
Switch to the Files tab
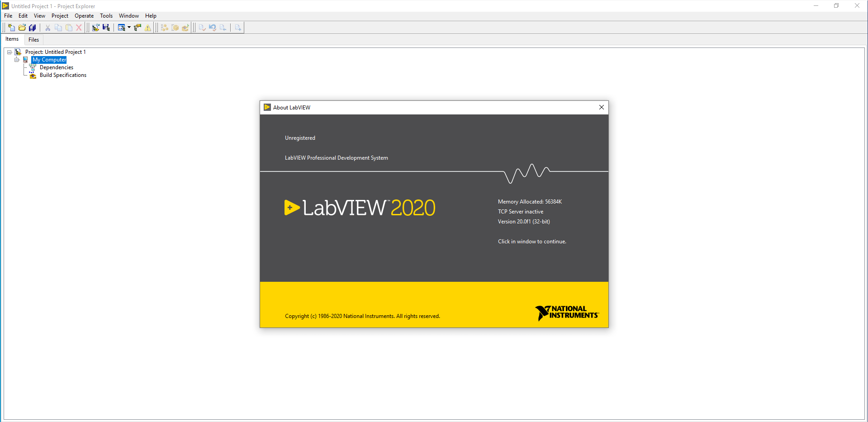34,40
